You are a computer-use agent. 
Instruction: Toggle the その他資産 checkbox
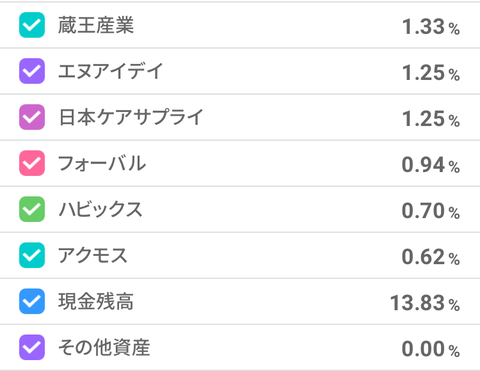point(32,347)
